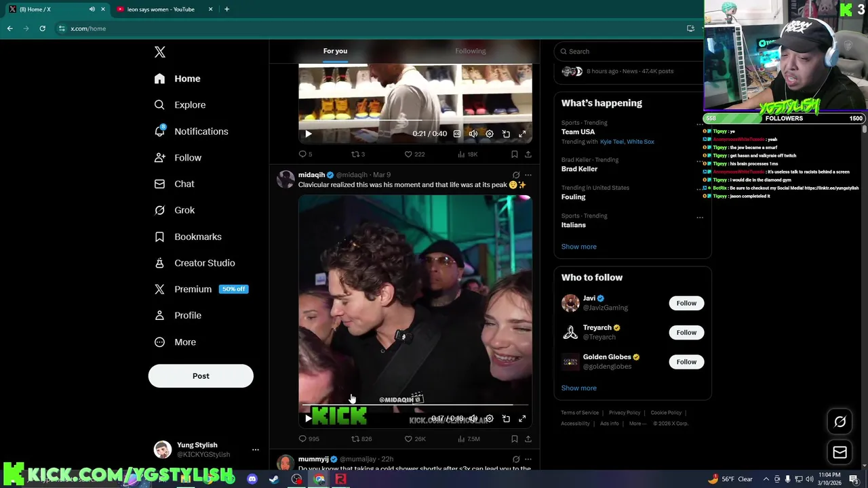Follow Javi @JavizGaming
The height and width of the screenshot is (488, 868).
pos(686,304)
